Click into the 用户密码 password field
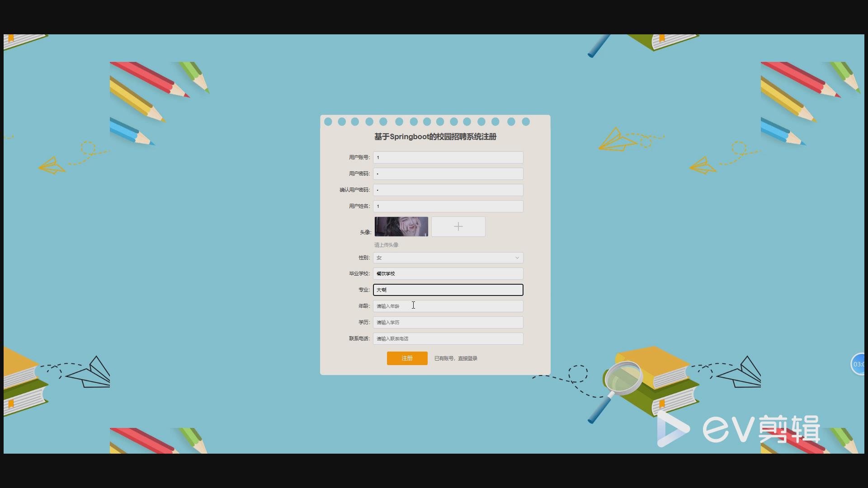Viewport: 868px width, 488px height. pos(448,174)
